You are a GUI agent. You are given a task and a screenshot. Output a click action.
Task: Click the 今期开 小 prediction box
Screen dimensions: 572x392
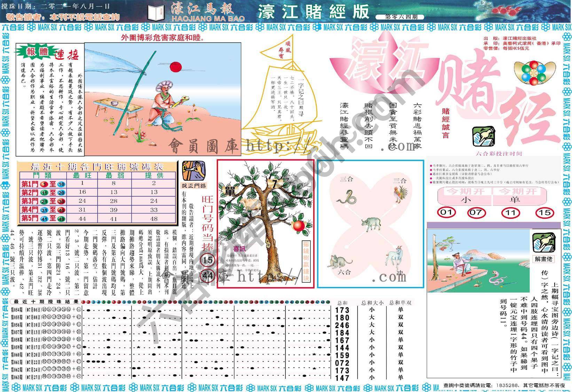pos(465,196)
